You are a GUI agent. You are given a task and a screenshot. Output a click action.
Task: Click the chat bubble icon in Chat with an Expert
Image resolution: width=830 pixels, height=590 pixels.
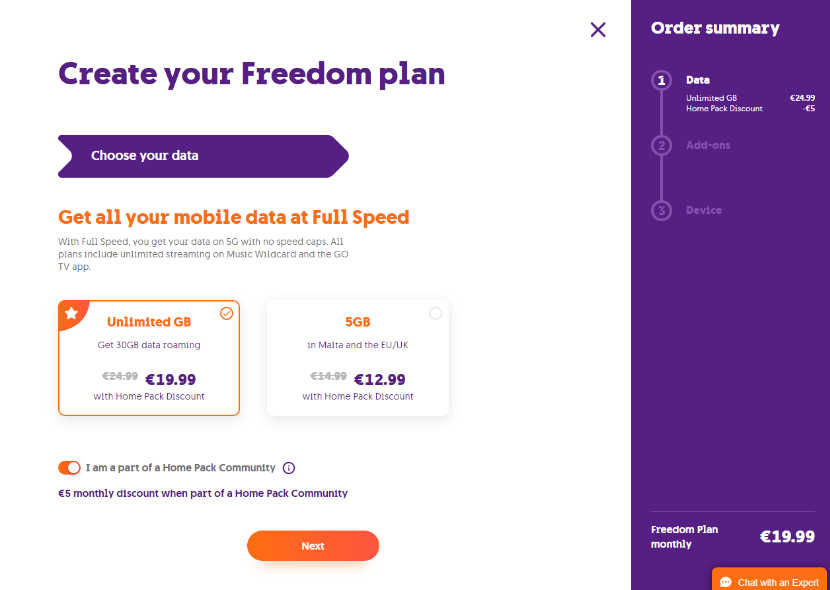(x=726, y=583)
